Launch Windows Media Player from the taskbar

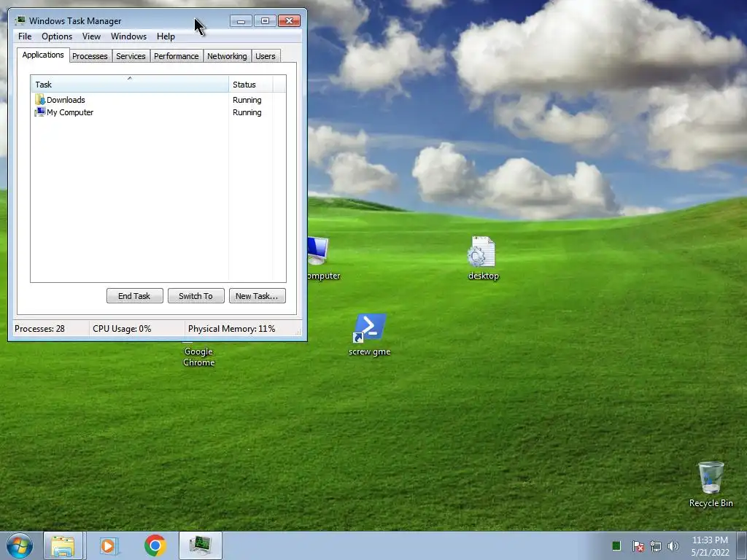click(108, 545)
